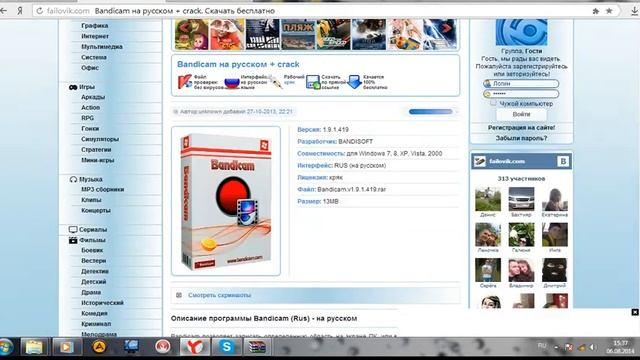Open the media player taskbar icon
Image resolution: width=640 pixels, height=360 pixels.
(x=67, y=347)
